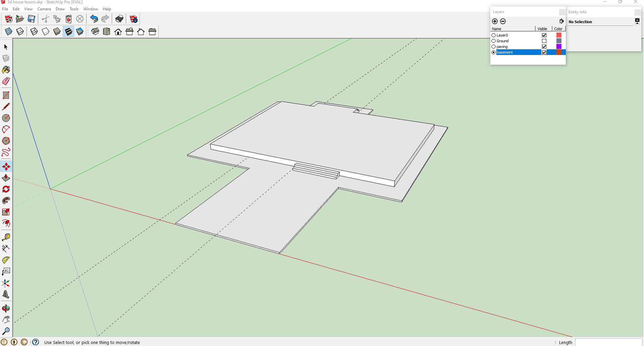Viewport: 644px width, 346px height.
Task: Open the Tools menu
Action: point(74,9)
